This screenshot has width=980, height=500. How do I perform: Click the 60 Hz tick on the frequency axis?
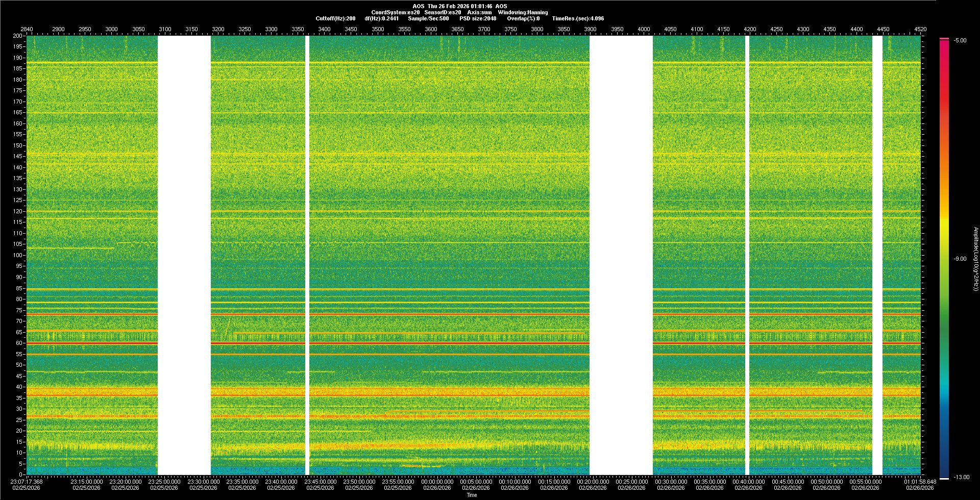click(18, 343)
